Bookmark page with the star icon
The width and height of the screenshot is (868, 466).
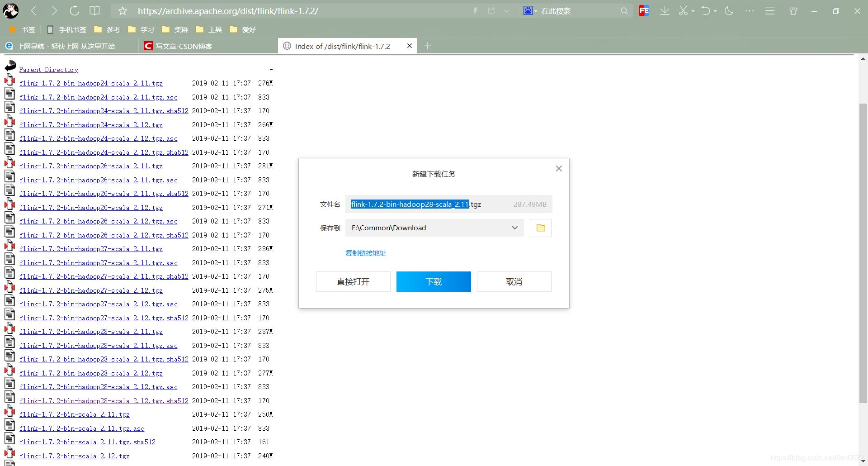(123, 11)
